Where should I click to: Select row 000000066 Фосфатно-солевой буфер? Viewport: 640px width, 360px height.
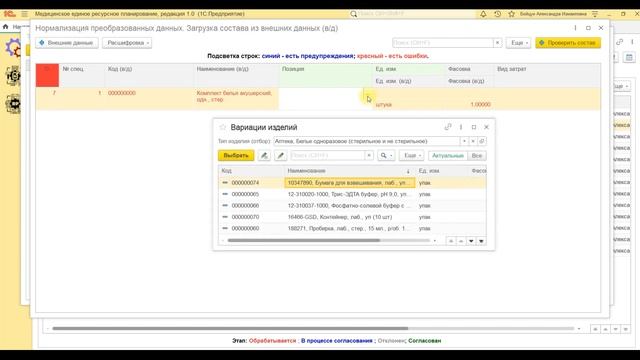tap(352, 206)
